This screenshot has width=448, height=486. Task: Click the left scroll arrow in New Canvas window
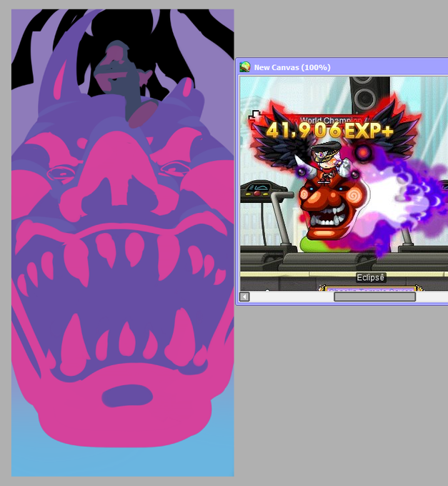click(x=244, y=297)
